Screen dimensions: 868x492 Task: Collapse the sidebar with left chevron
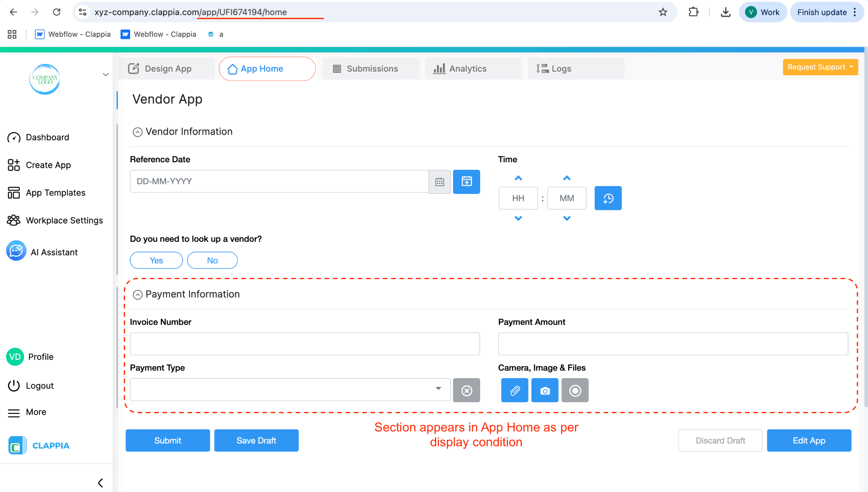100,483
